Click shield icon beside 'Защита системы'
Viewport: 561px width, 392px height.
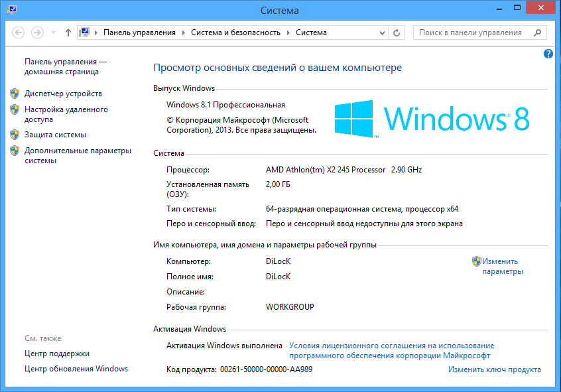pyautogui.click(x=15, y=135)
